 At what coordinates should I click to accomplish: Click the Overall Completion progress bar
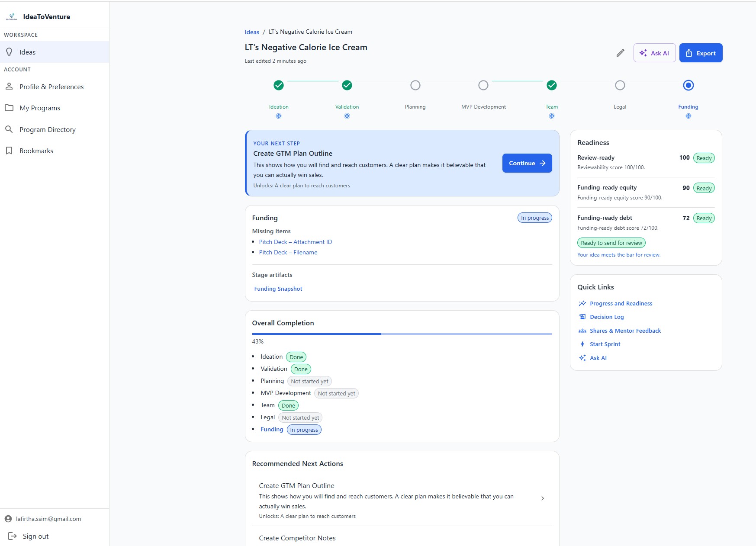click(x=402, y=334)
